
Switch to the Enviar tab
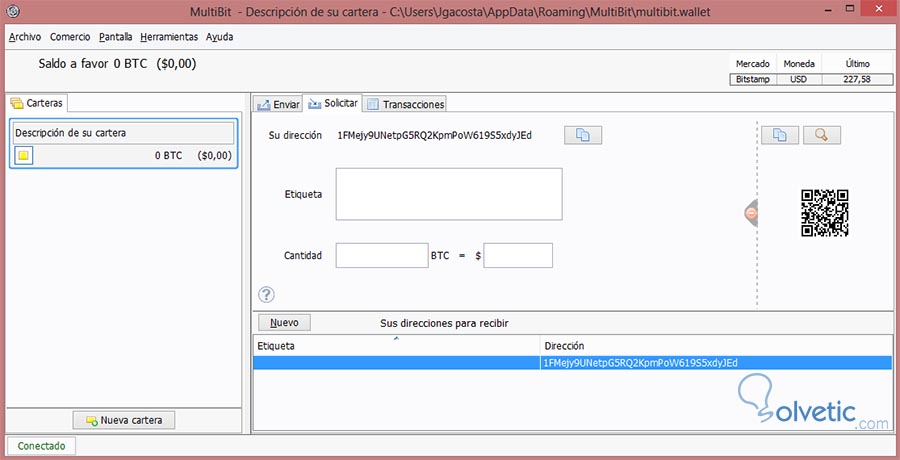click(x=279, y=105)
